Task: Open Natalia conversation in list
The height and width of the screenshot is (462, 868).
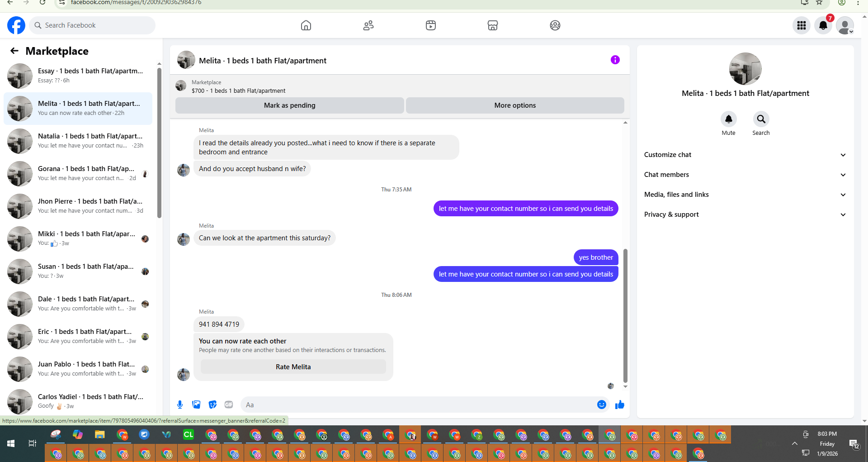Action: click(78, 141)
